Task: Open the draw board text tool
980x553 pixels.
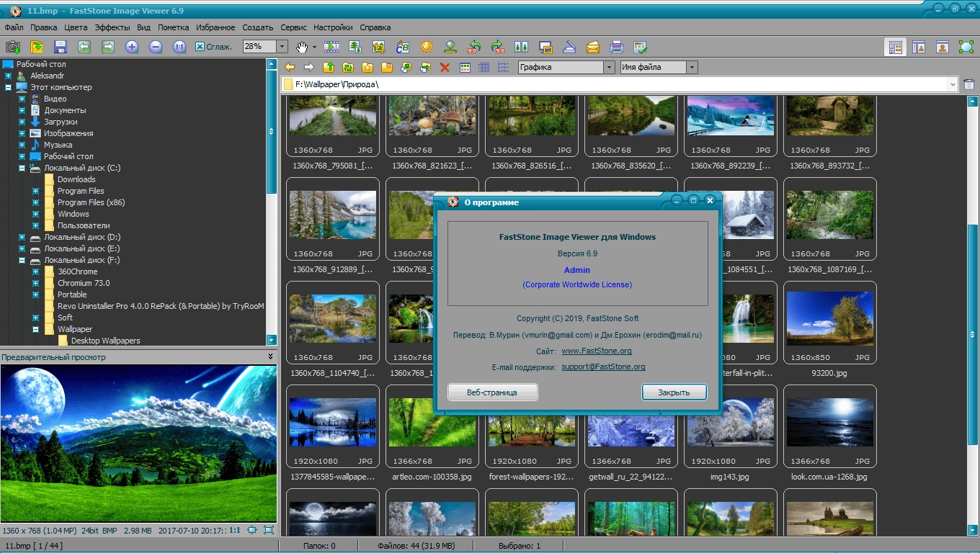Action: (403, 47)
